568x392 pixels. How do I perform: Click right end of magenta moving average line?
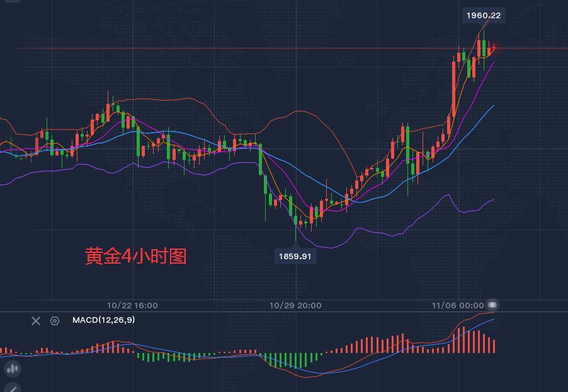[493, 62]
